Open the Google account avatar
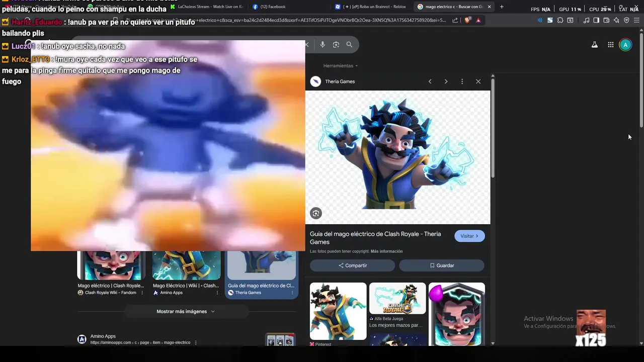Image resolution: width=644 pixels, height=362 pixels. (x=625, y=45)
